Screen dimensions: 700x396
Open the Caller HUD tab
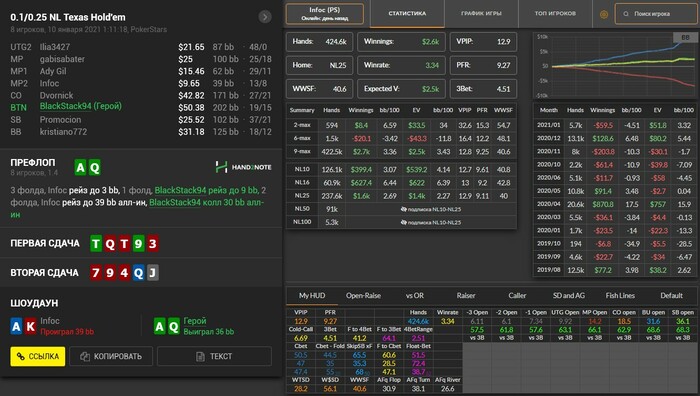click(517, 296)
